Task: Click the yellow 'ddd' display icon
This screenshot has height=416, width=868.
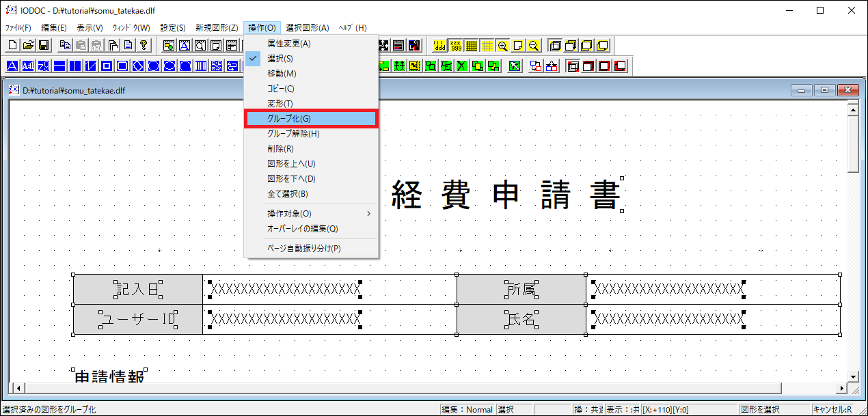Action: tap(438, 46)
